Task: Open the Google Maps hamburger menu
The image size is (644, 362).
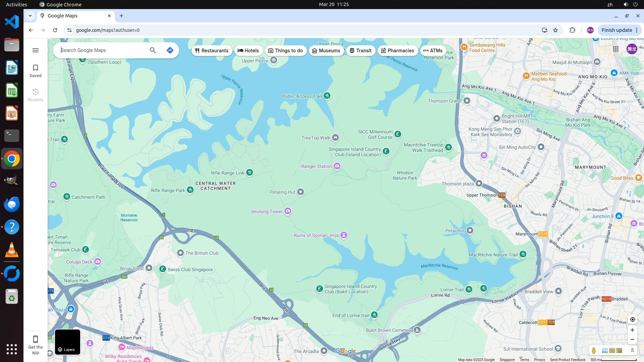Action: [36, 50]
